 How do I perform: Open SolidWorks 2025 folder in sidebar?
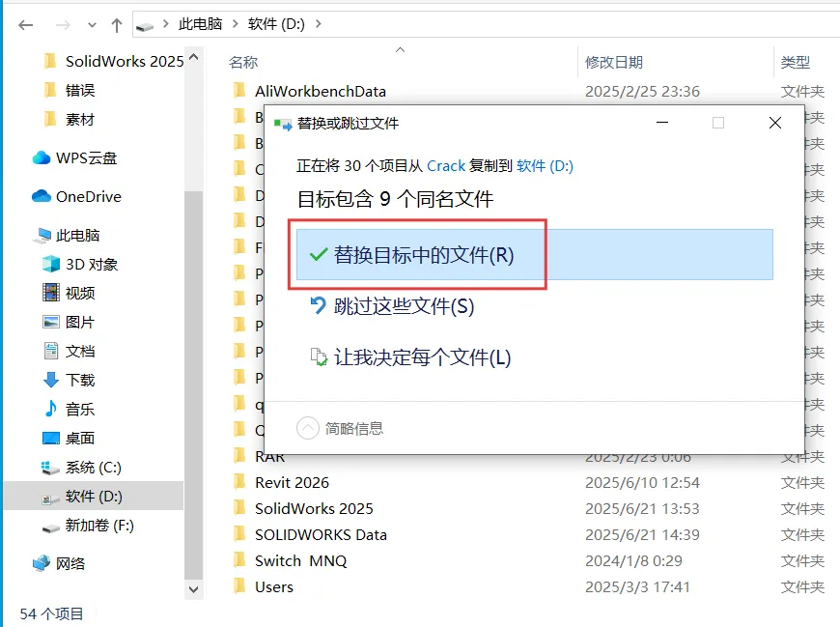coord(114,62)
